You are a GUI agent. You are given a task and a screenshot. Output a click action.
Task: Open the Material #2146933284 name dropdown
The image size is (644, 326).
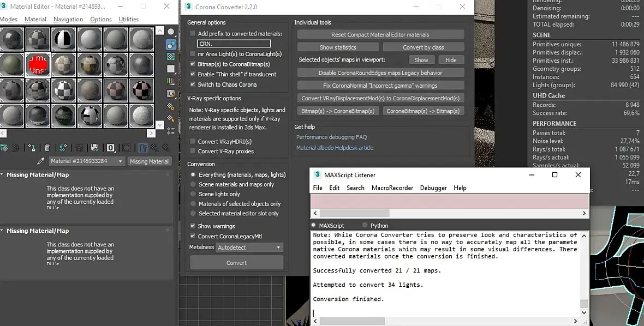pyautogui.click(x=87, y=161)
